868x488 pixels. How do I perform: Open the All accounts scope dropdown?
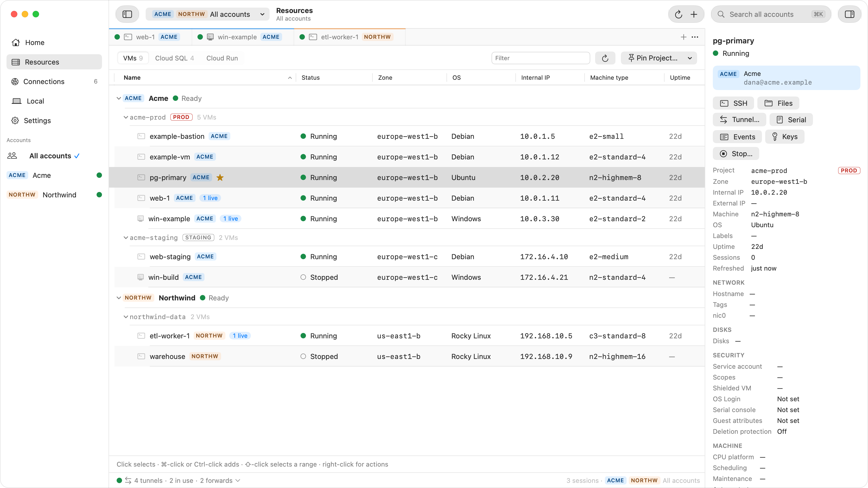click(x=208, y=14)
